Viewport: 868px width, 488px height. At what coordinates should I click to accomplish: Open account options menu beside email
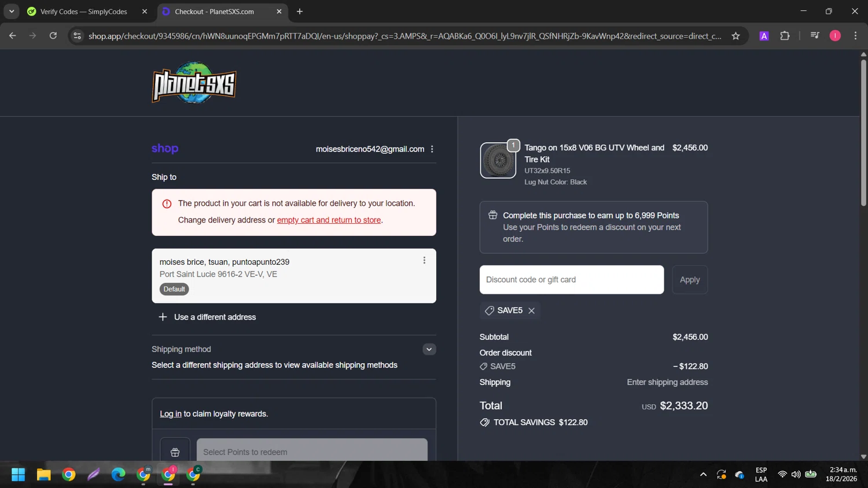(432, 149)
